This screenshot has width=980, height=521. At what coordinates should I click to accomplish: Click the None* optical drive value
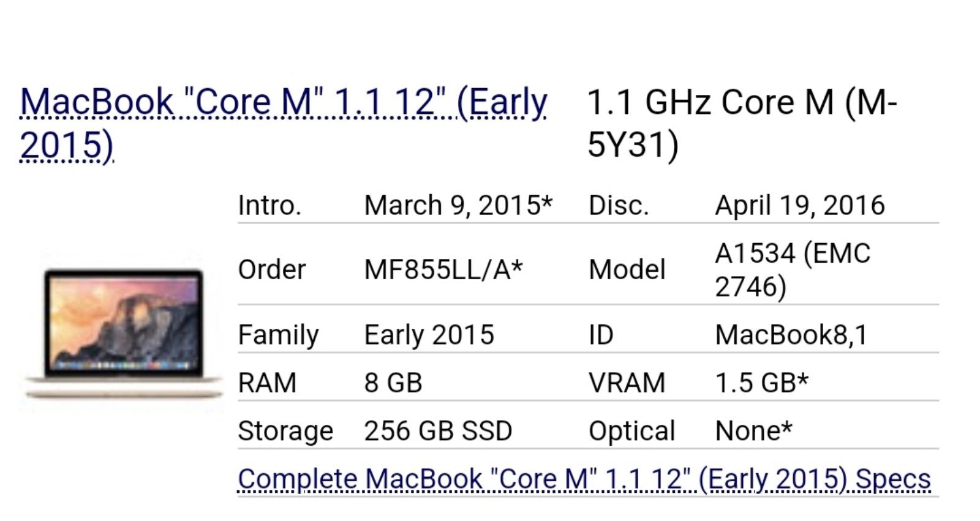coord(754,431)
